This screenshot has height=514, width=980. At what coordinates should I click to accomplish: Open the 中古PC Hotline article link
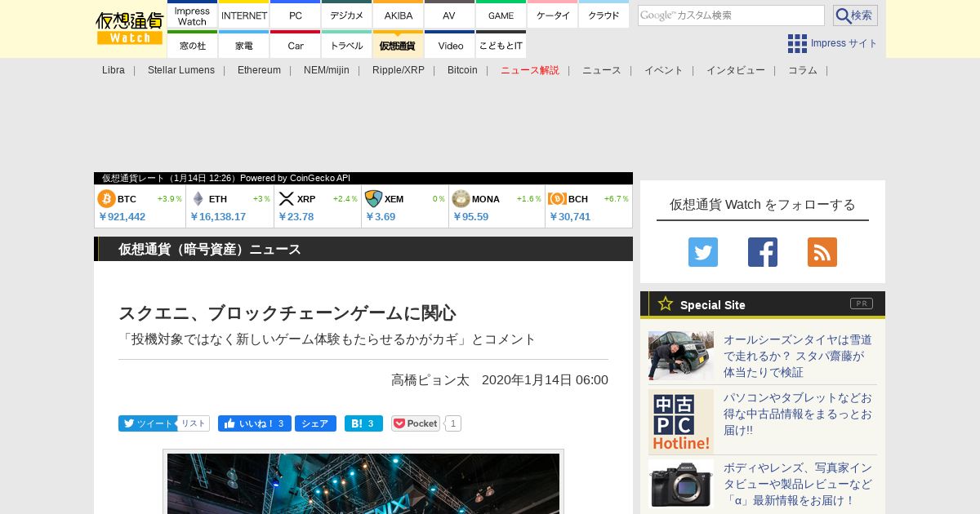point(799,414)
